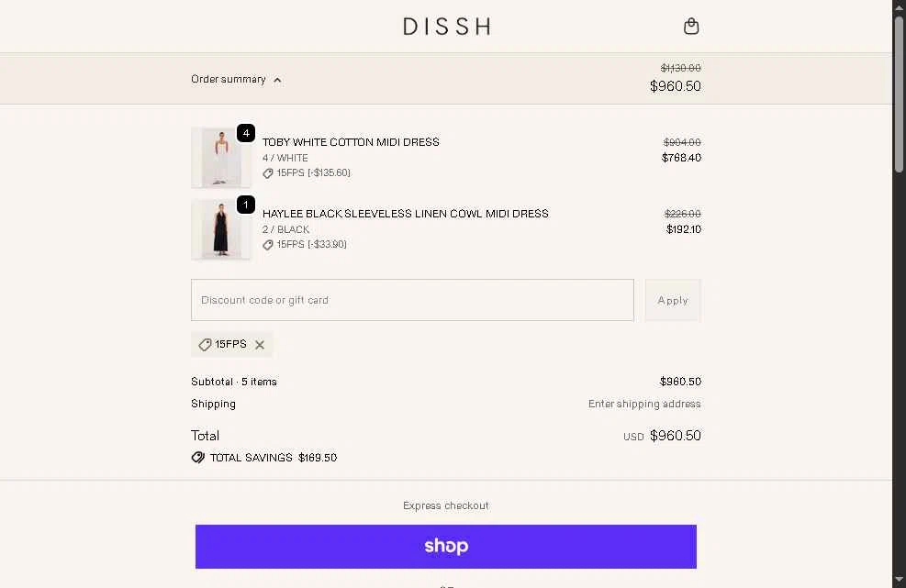
Task: Click the quantity 1 badge
Action: point(246,205)
